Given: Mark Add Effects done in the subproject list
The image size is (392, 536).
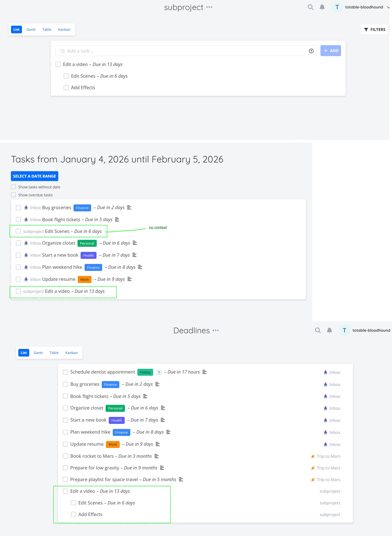Looking at the screenshot, I should 66,88.
